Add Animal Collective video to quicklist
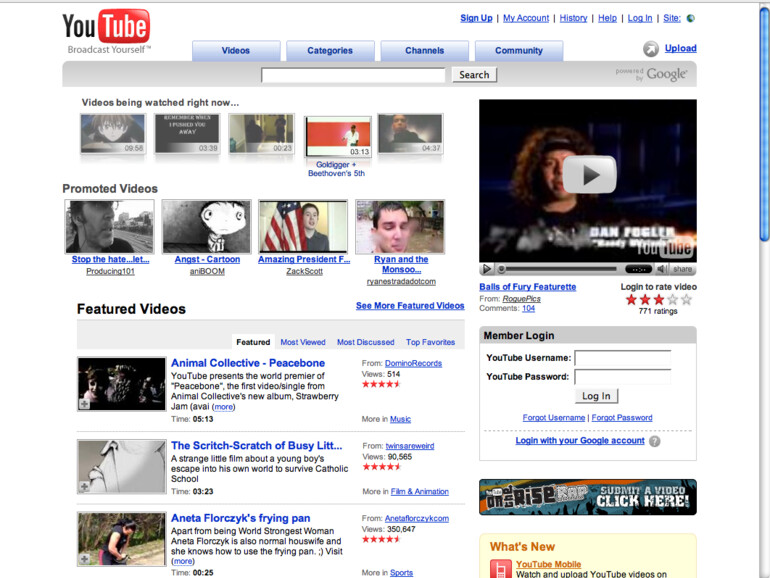 84,404
